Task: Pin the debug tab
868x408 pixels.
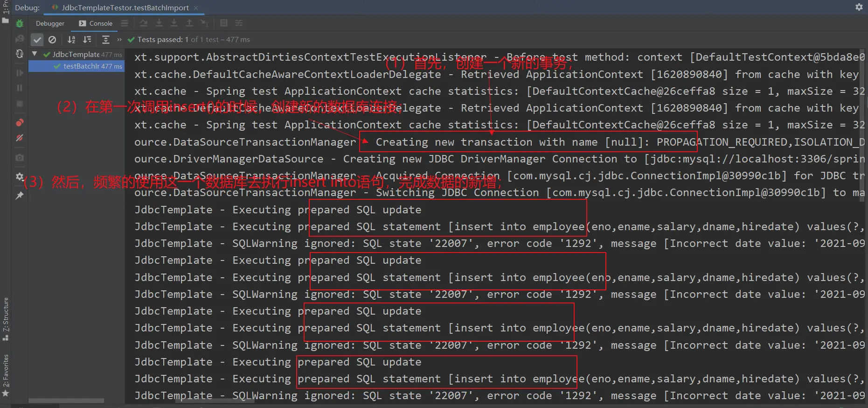Action: click(x=20, y=196)
